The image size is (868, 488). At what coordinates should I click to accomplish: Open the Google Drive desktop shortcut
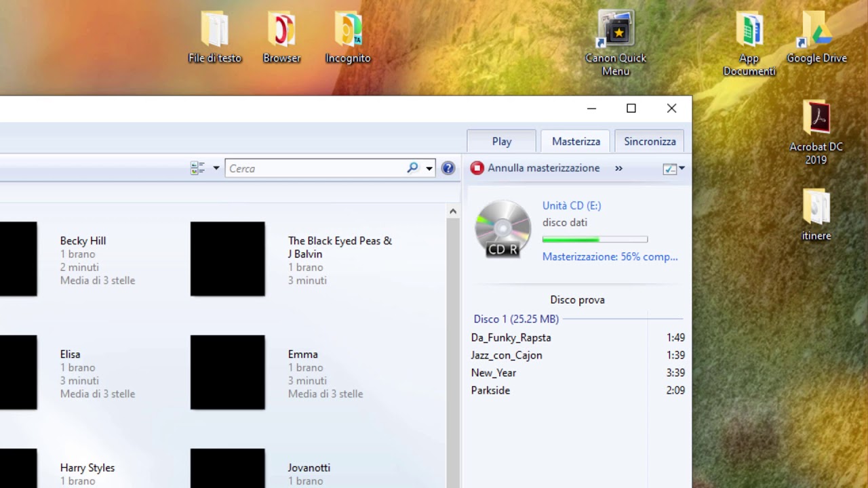coord(816,38)
